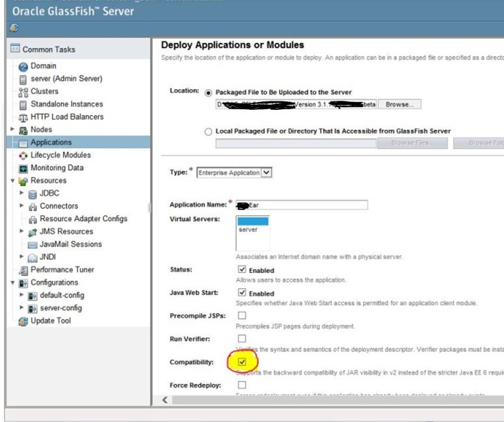Image resolution: width=504 pixels, height=422 pixels.
Task: Click the HTTP Load Balancers scale icon
Action: coord(23,118)
